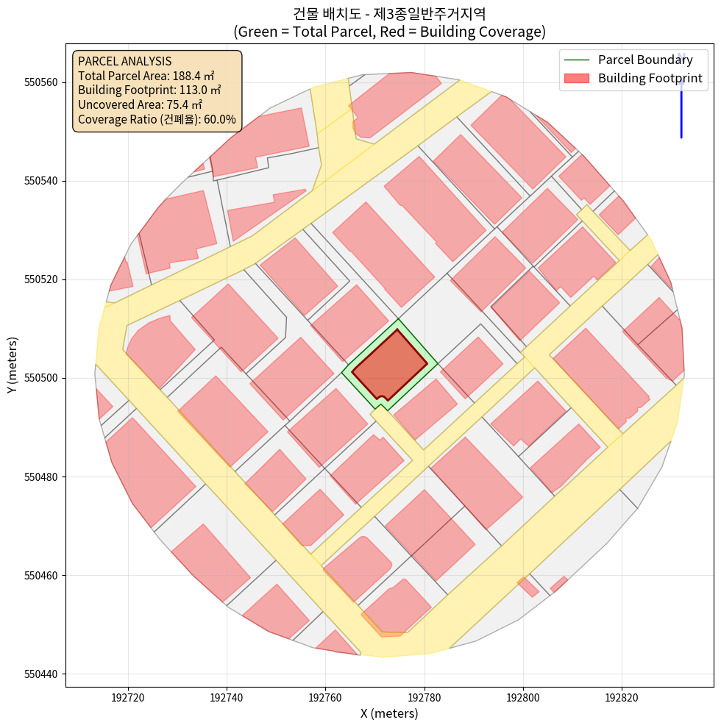Image resolution: width=721 pixels, height=728 pixels.
Task: Click the 192720 x-axis tick label
Action: [128, 696]
